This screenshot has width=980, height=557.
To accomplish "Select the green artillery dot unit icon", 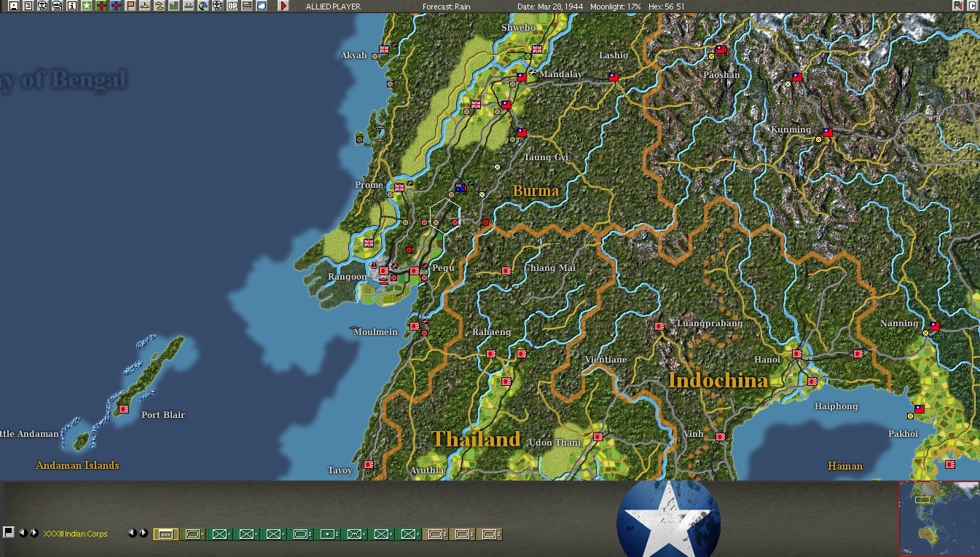I will pos(327,534).
